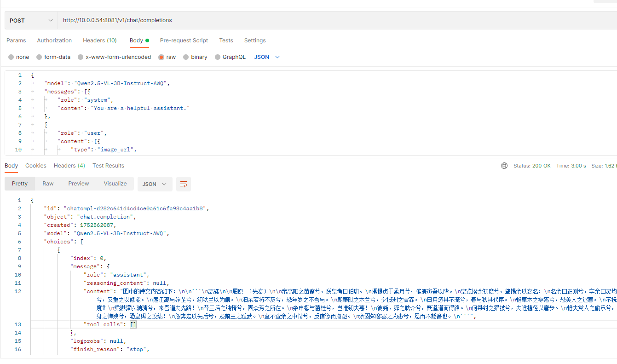The height and width of the screenshot is (364, 617).
Task: Click the "reasoning_content": null line
Action: tap(127, 283)
